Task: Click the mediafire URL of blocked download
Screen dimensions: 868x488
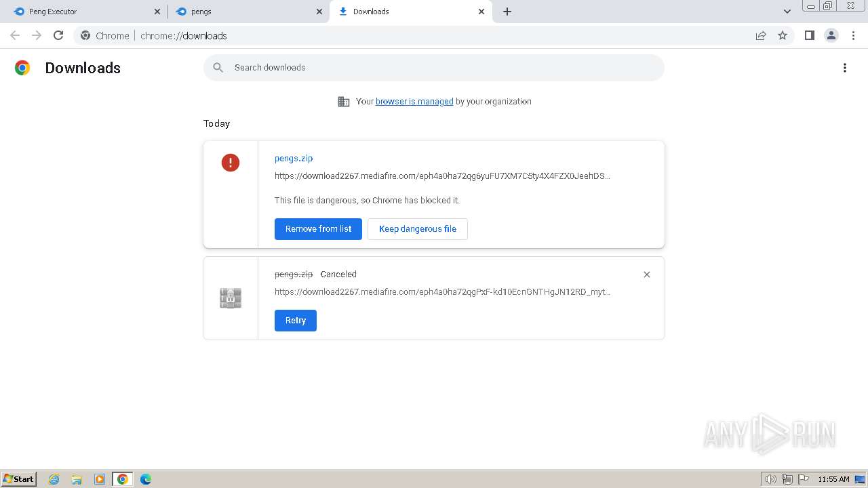Action: click(x=442, y=176)
